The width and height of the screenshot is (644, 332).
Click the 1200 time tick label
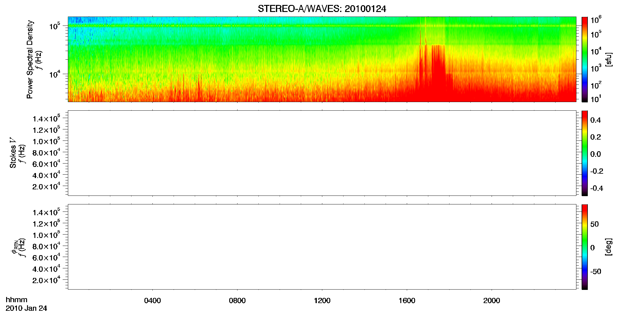[322, 301]
